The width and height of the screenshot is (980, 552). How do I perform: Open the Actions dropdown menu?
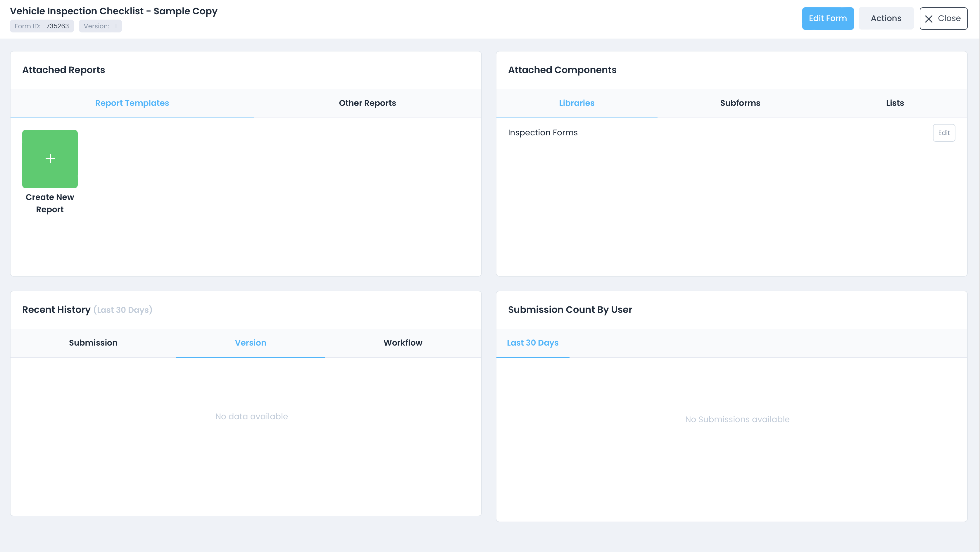click(x=886, y=18)
